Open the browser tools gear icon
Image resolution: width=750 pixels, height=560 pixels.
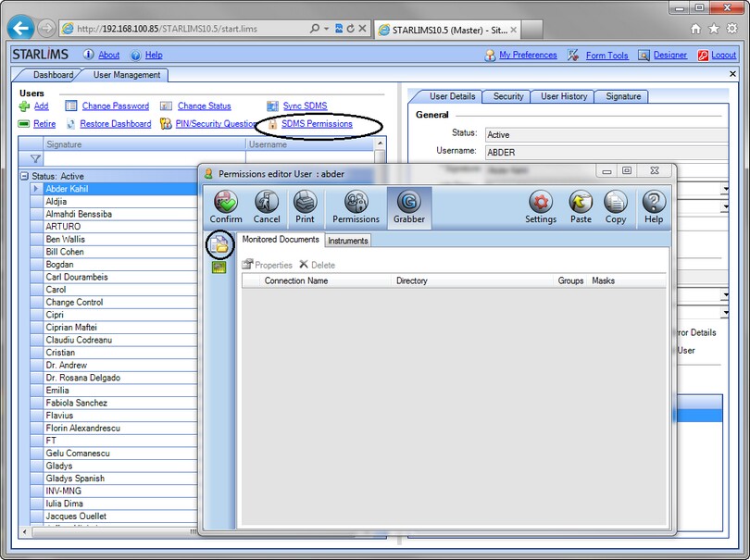coord(731,29)
